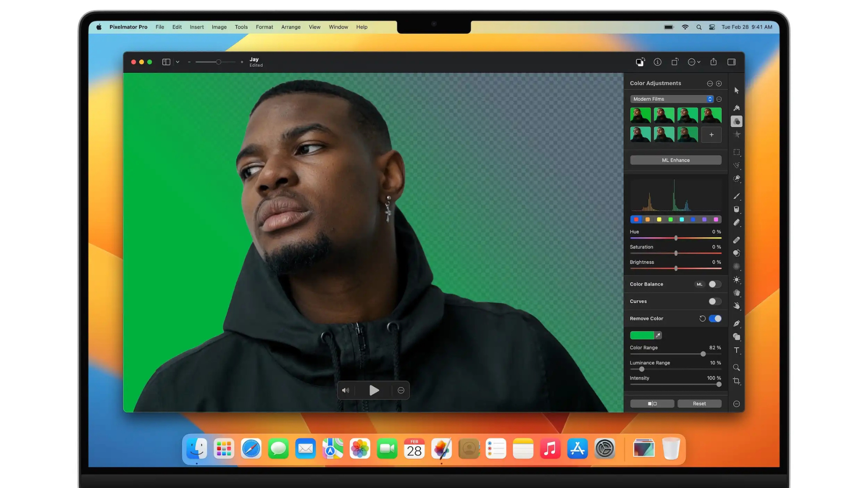The height and width of the screenshot is (488, 868).
Task: Click the color picker eyedropper icon
Action: pos(658,335)
